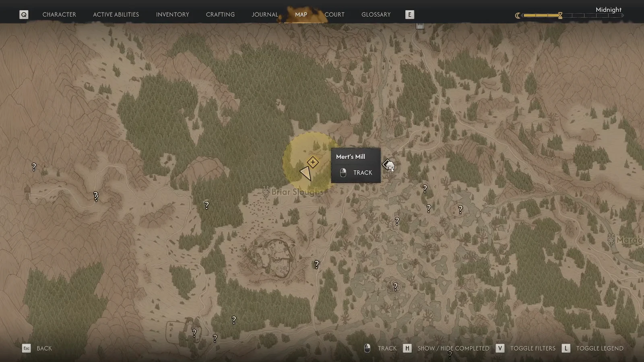Click the westernmost question mark marker
This screenshot has width=644, height=362.
(x=34, y=167)
